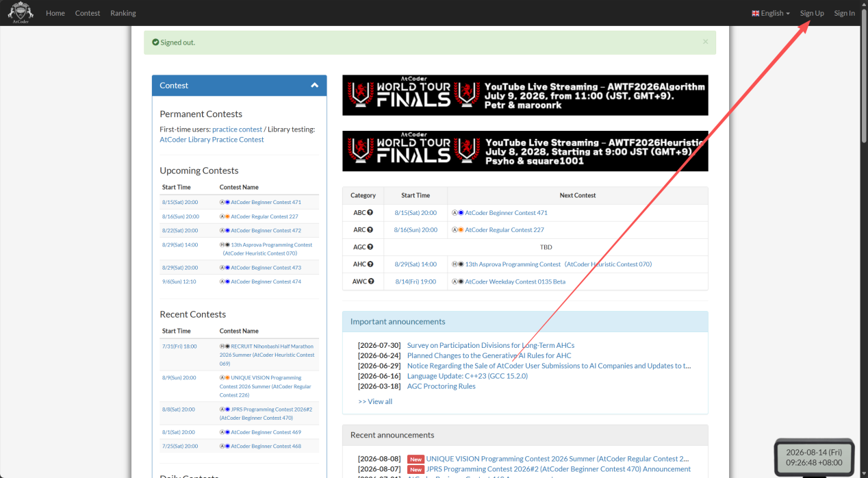Viewport: 868px width, 478px height.
Task: Go to Sign Up page
Action: click(x=812, y=13)
